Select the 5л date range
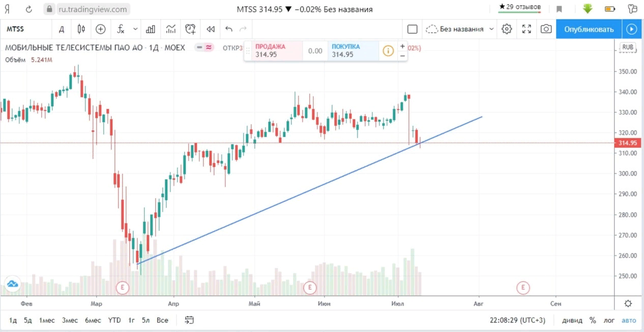Screen dimensions: 644x332 [x=146, y=320]
